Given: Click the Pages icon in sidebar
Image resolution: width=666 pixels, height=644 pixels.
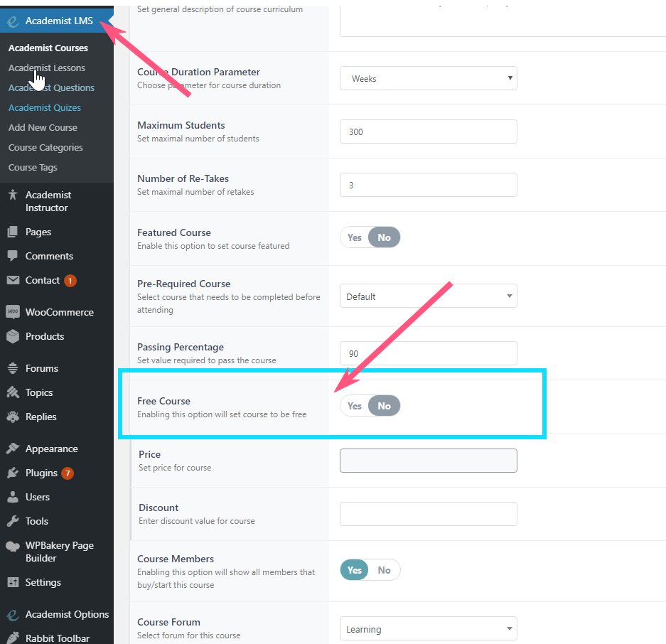Looking at the screenshot, I should [13, 232].
